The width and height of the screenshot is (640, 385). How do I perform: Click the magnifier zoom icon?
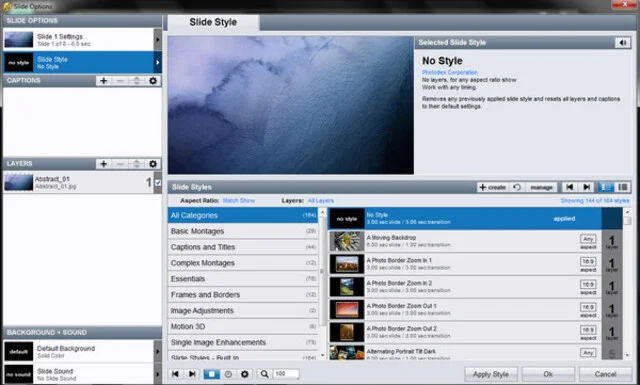[264, 374]
